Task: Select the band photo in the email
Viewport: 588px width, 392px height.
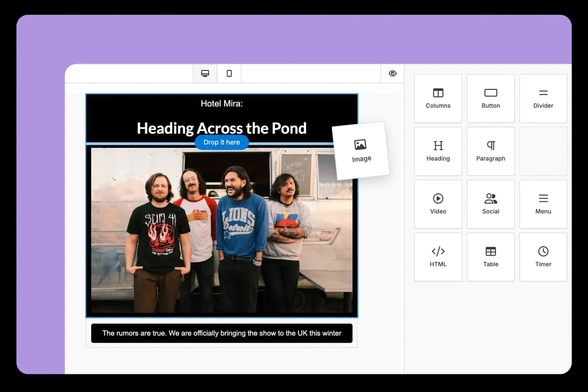Action: click(x=222, y=230)
